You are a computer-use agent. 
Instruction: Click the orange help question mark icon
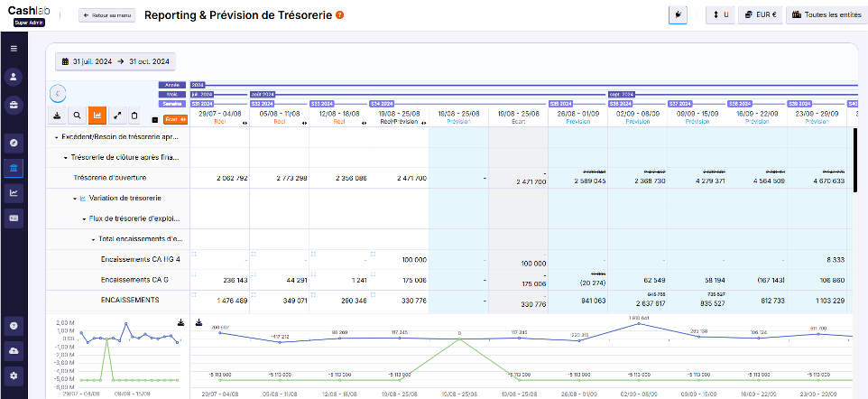tap(340, 15)
